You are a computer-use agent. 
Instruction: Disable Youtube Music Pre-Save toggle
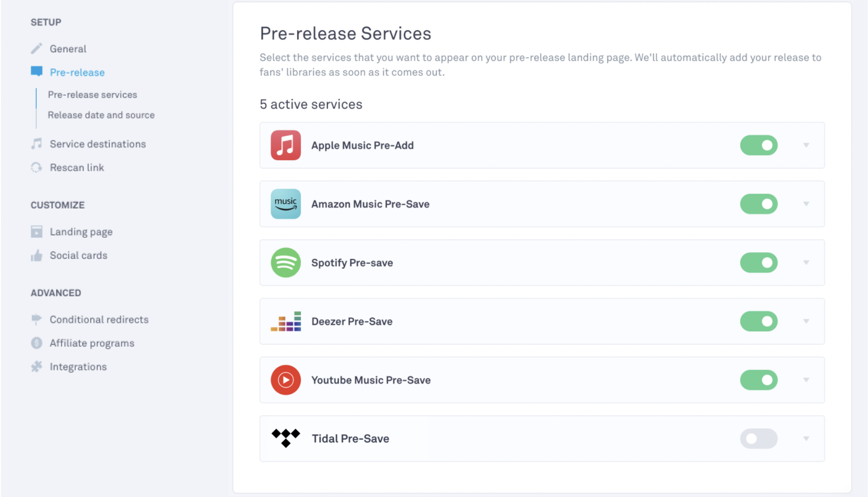coord(759,380)
